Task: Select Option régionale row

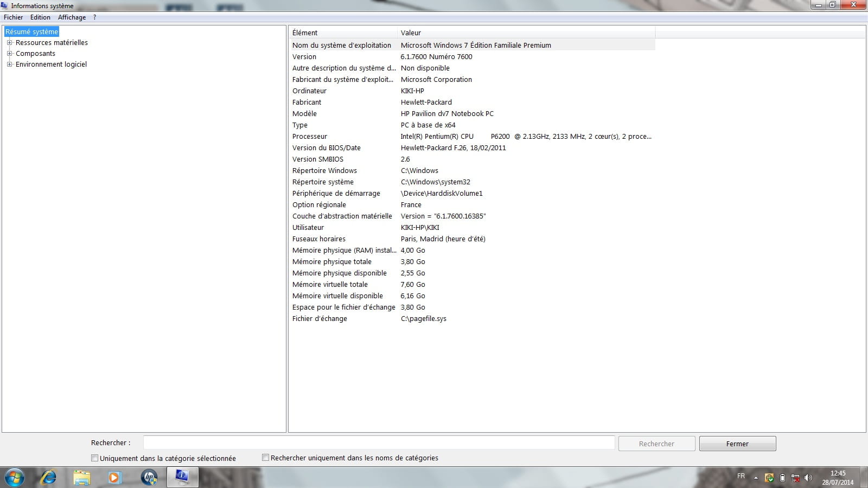Action: tap(472, 204)
